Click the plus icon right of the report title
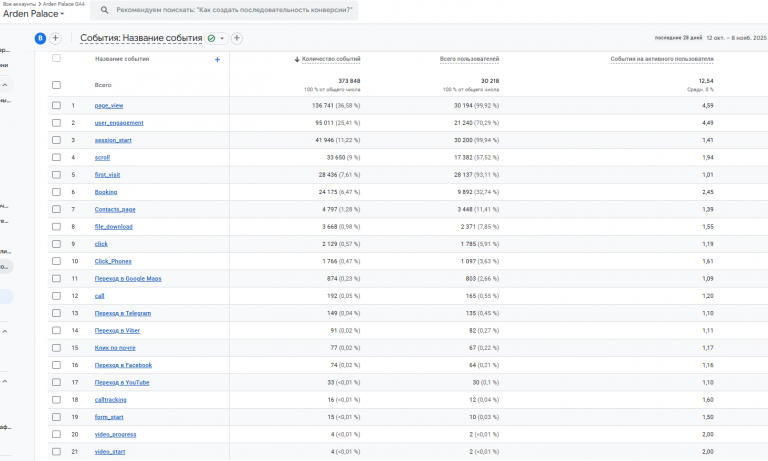The width and height of the screenshot is (768, 461). (237, 38)
